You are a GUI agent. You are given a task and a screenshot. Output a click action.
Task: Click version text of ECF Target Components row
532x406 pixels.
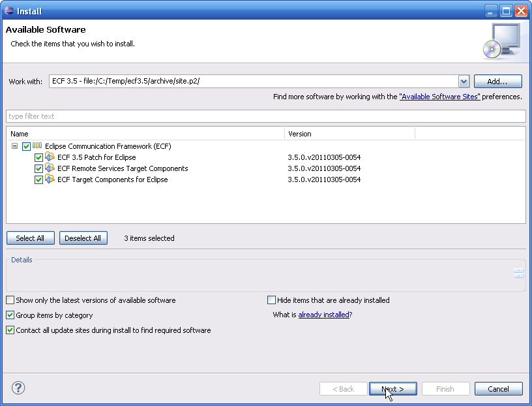(324, 180)
